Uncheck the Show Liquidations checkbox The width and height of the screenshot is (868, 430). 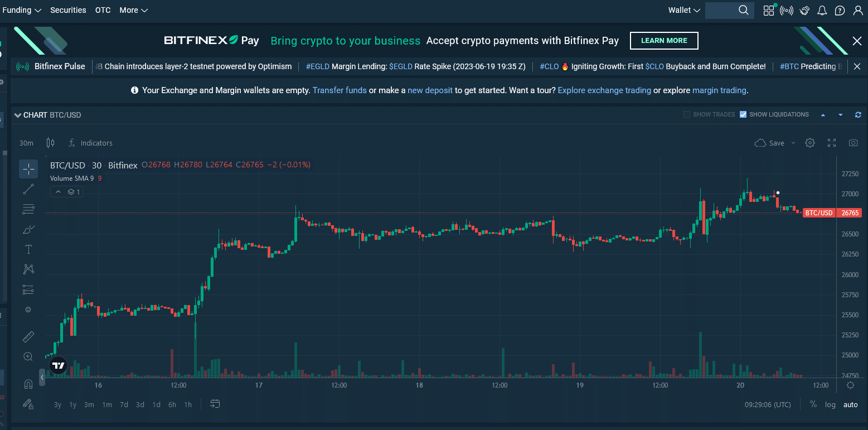click(x=743, y=114)
